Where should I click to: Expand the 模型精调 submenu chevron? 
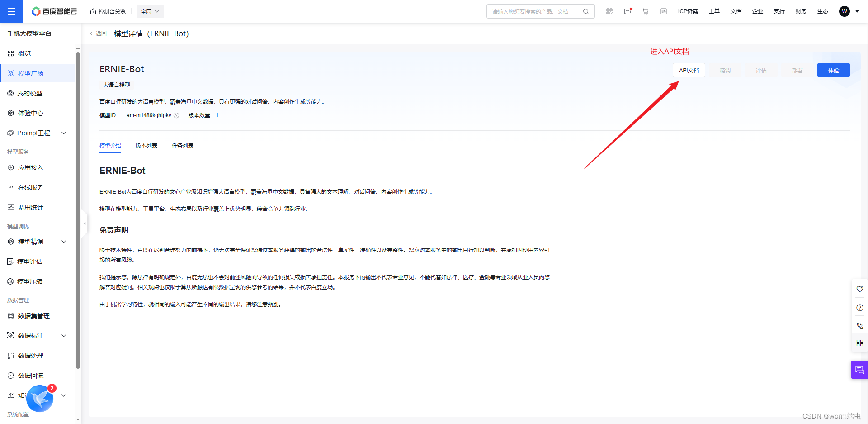[x=64, y=242]
